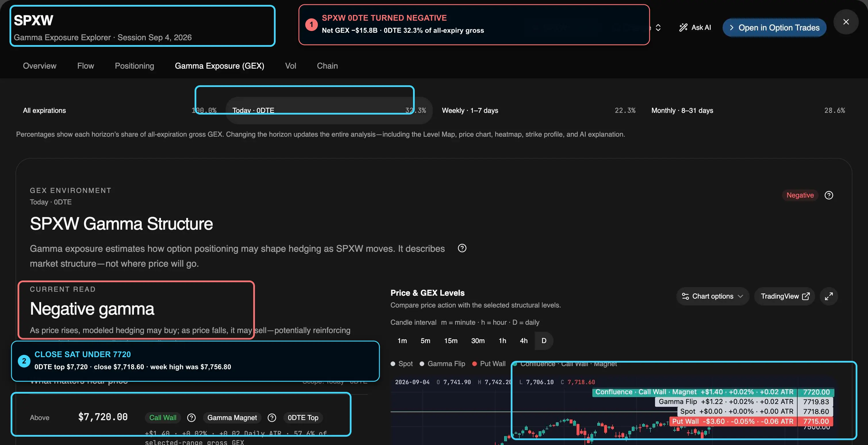Click the 22.3% weekly share value

coord(625,111)
